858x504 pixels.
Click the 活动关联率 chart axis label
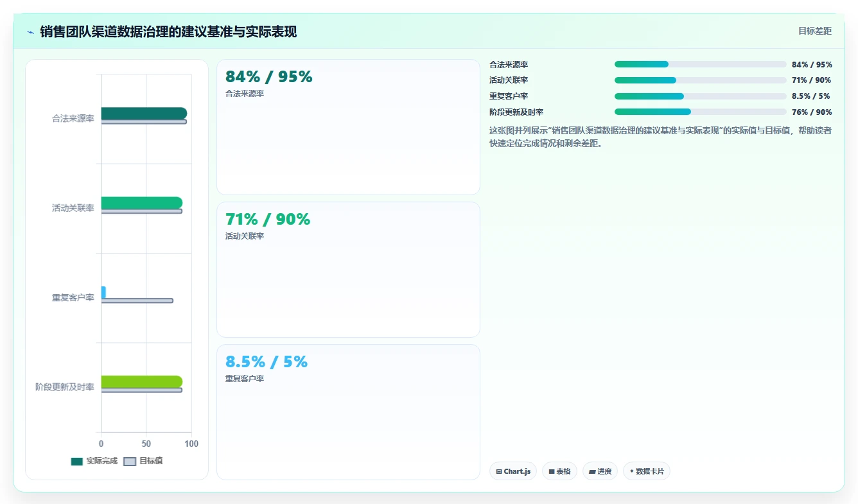73,208
